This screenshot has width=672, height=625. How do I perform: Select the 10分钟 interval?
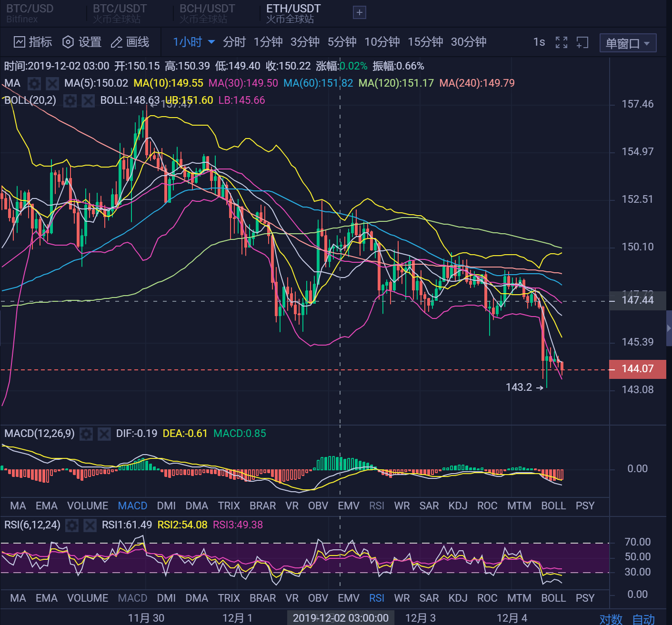(x=382, y=42)
